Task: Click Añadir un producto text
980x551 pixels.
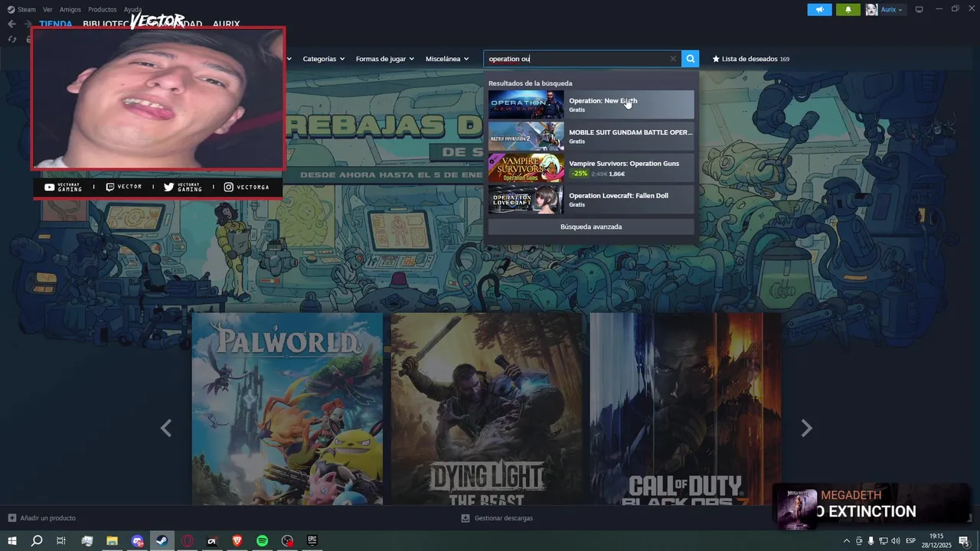Action: [48, 518]
